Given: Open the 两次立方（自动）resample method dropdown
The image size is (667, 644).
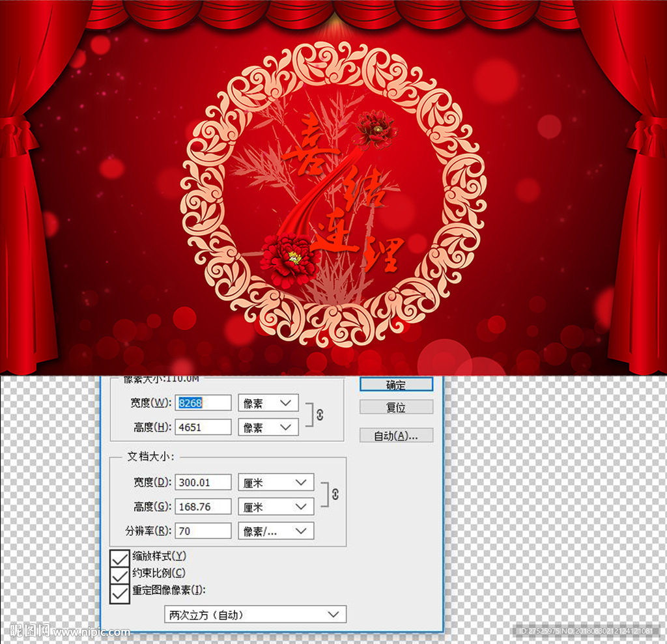Looking at the screenshot, I should pos(255,614).
